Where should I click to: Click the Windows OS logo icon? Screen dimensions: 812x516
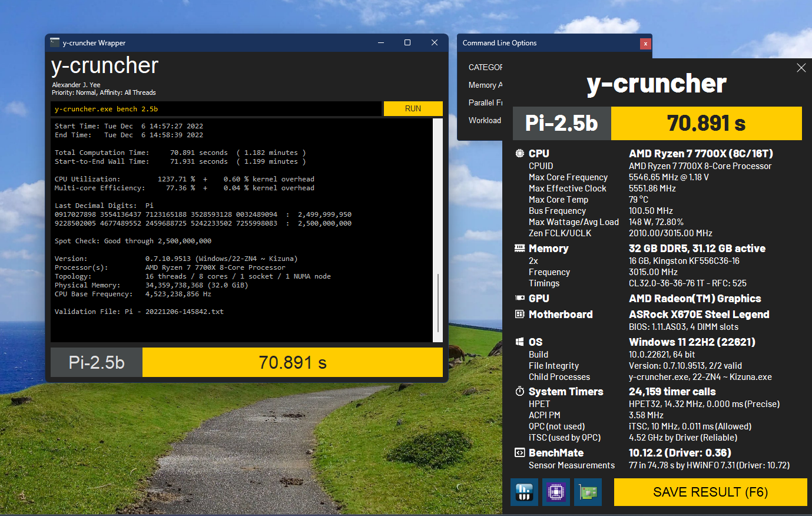pos(519,342)
